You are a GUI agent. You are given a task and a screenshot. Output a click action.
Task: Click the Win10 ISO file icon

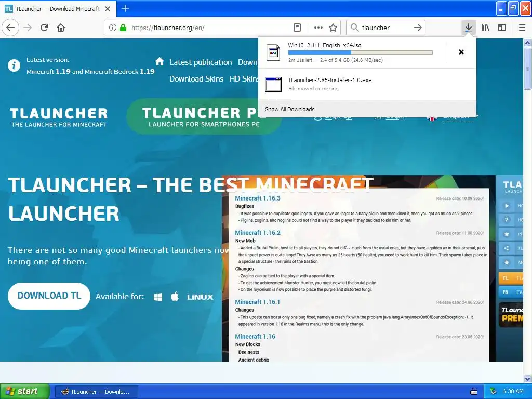pyautogui.click(x=273, y=52)
